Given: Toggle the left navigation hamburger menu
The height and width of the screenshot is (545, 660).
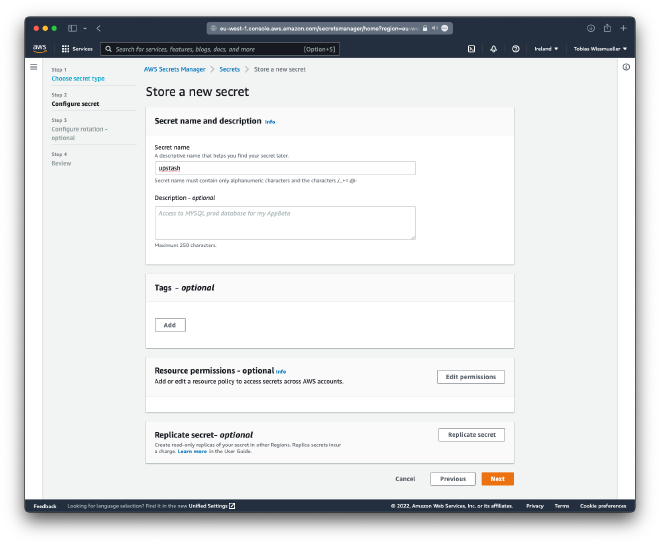Looking at the screenshot, I should point(33,67).
